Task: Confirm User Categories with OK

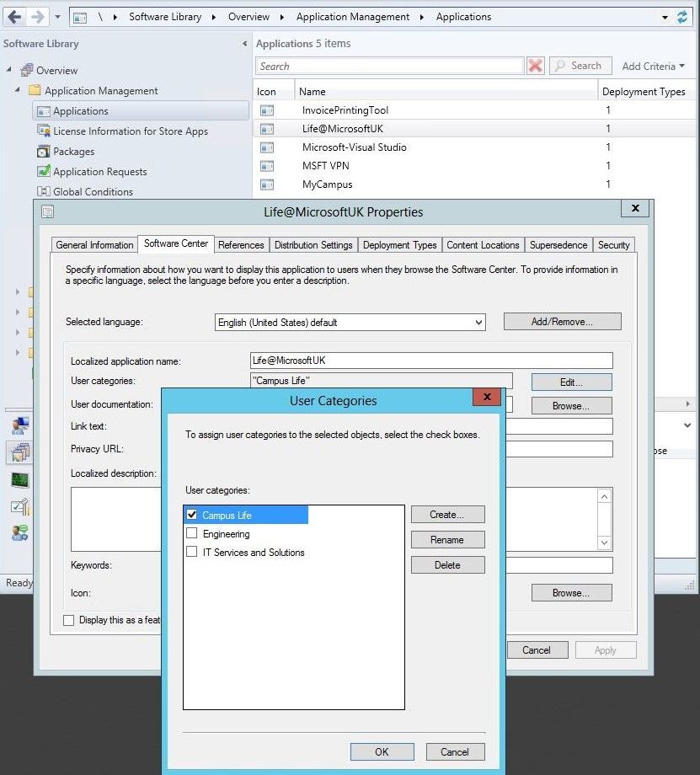Action: (x=382, y=751)
